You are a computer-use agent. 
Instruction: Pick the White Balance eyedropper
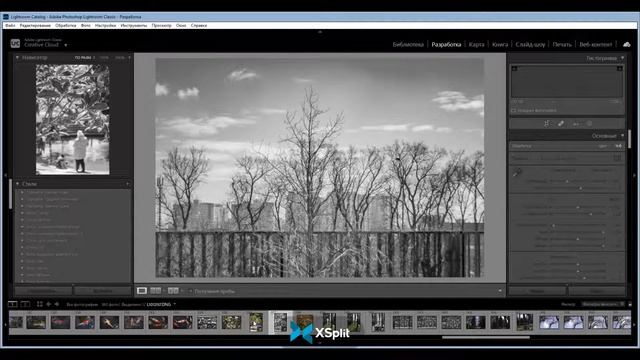click(x=517, y=173)
